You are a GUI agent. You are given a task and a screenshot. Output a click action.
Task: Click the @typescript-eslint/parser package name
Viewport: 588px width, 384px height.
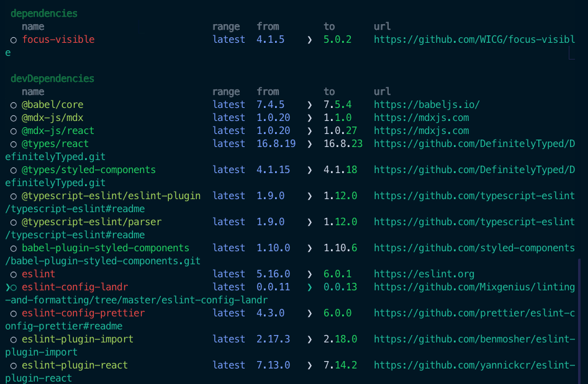pos(91,222)
